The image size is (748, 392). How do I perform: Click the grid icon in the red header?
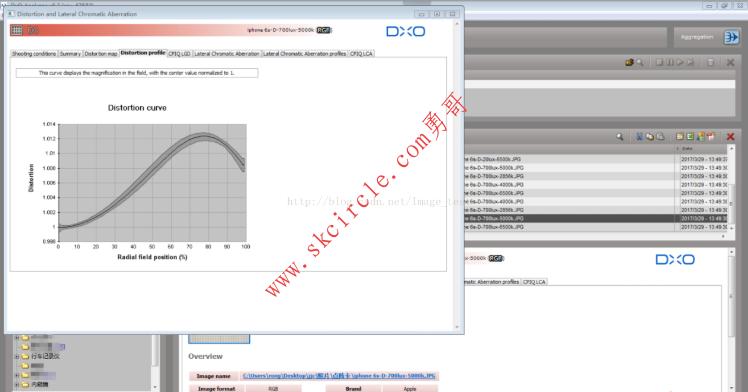[17, 30]
